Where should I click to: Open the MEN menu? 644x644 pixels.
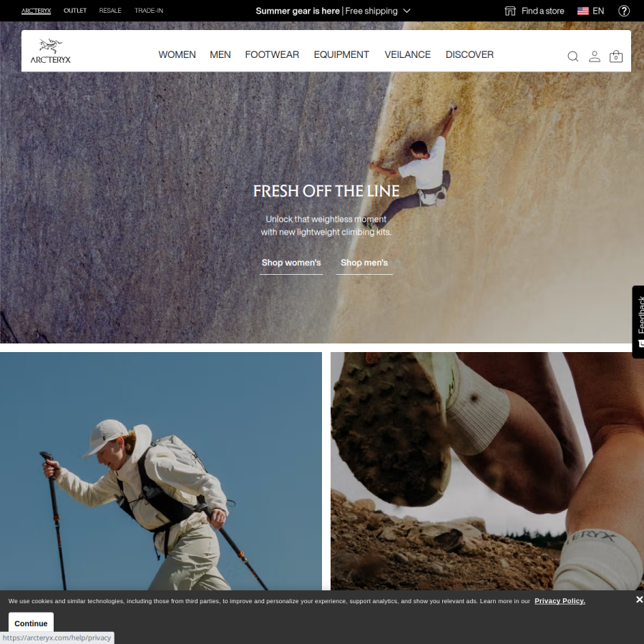click(x=220, y=54)
